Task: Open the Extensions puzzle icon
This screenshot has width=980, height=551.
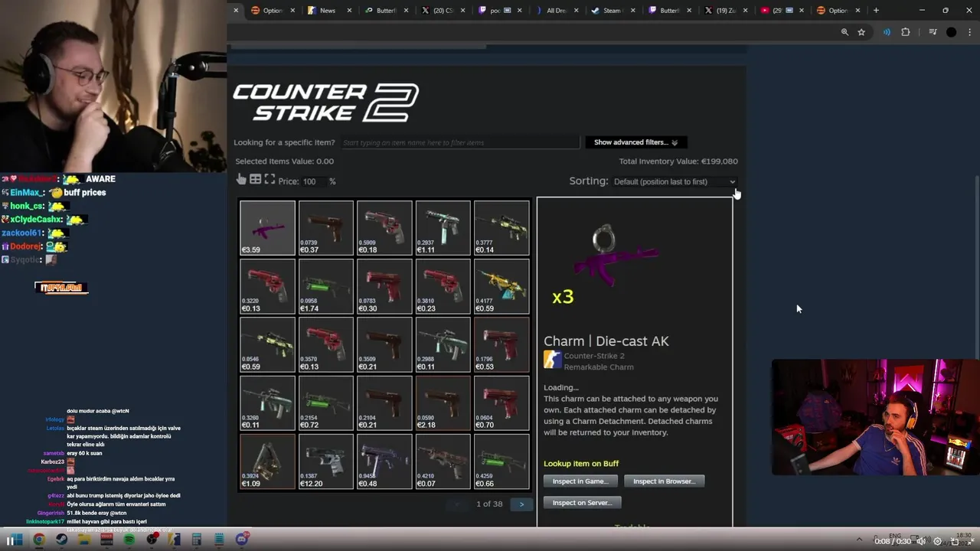Action: click(x=906, y=32)
